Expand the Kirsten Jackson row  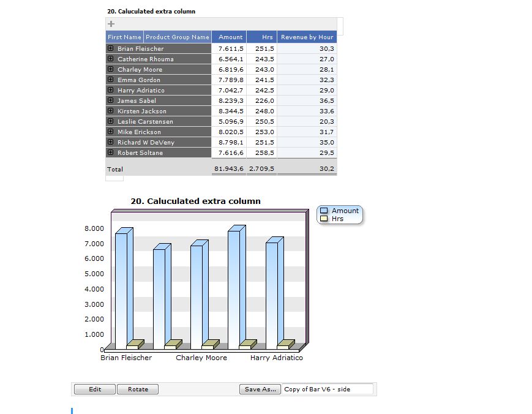111,111
